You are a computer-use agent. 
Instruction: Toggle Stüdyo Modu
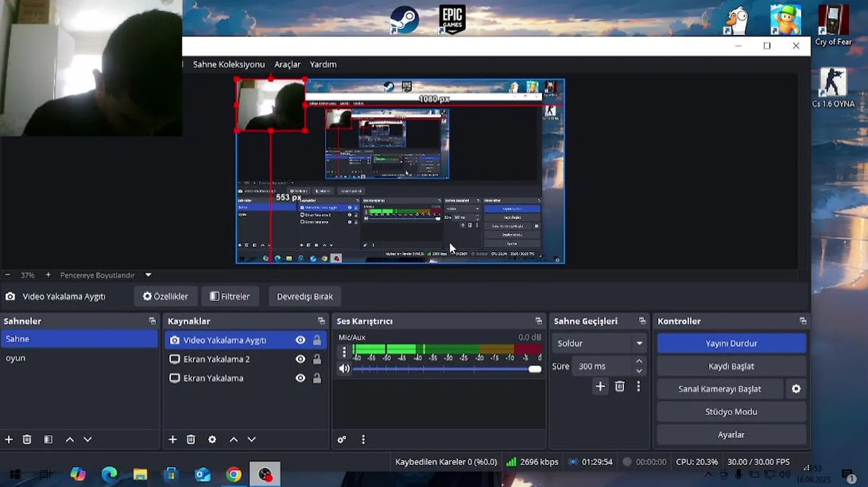pyautogui.click(x=731, y=412)
